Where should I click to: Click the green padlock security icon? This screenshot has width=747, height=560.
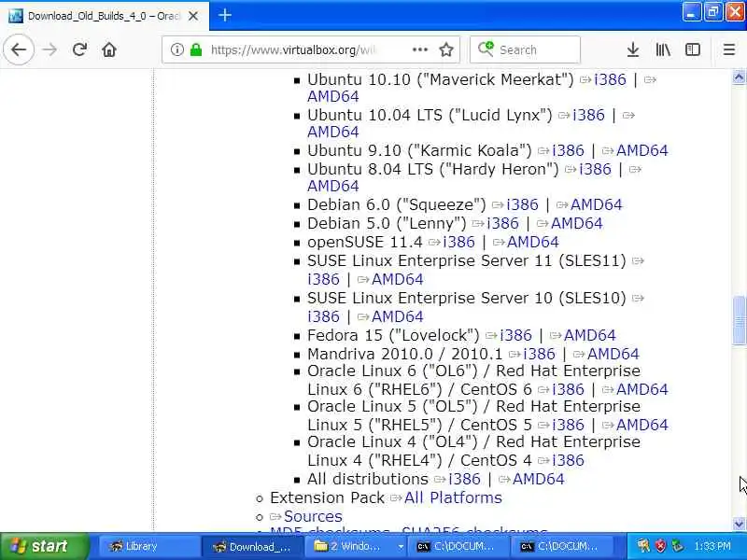(196, 49)
